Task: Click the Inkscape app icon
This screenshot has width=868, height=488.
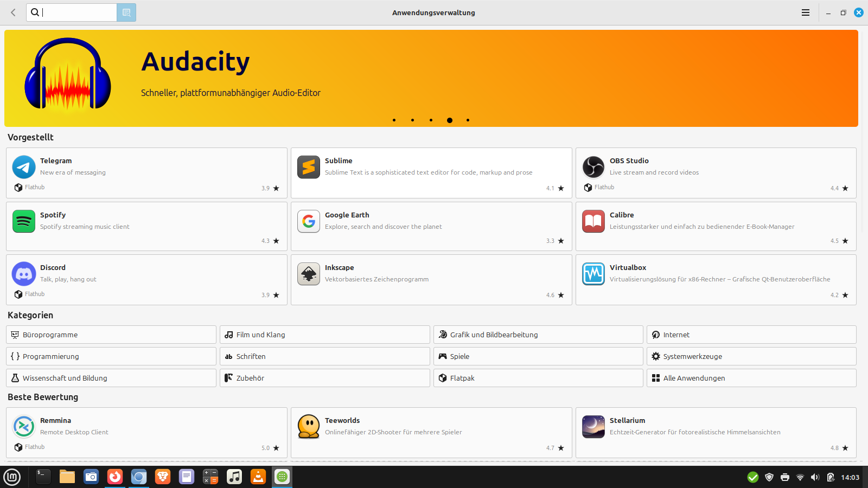Action: [x=309, y=274]
